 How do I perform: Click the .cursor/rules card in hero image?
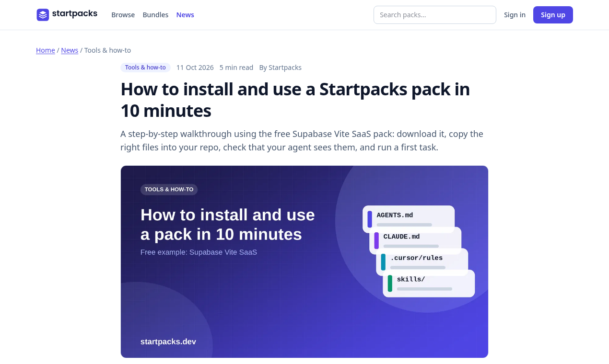422,262
